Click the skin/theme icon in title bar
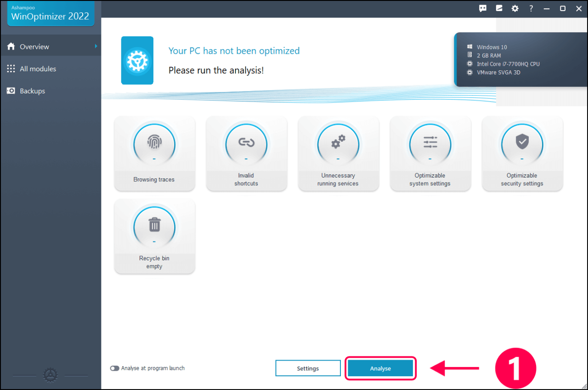The image size is (588, 390). point(499,8)
